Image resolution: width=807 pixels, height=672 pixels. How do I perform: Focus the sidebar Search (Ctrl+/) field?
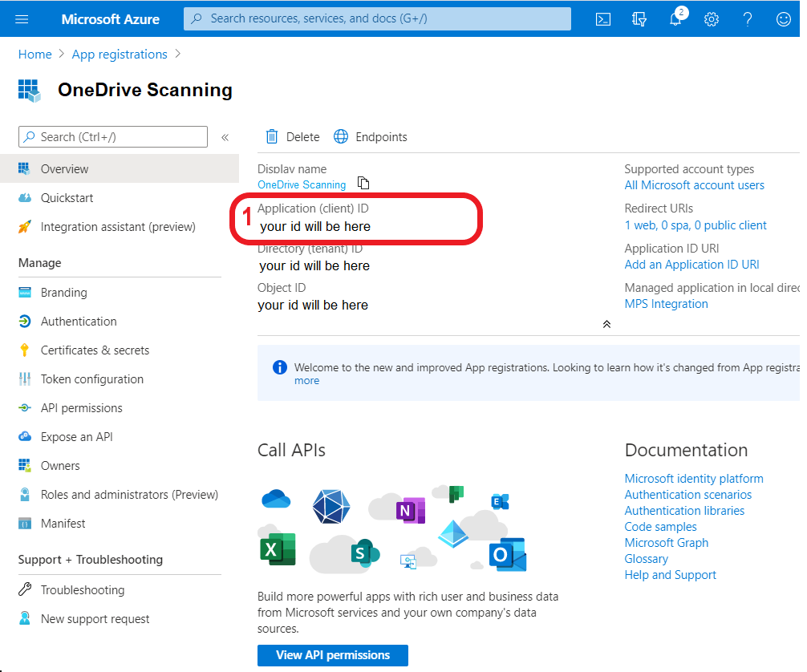112,137
